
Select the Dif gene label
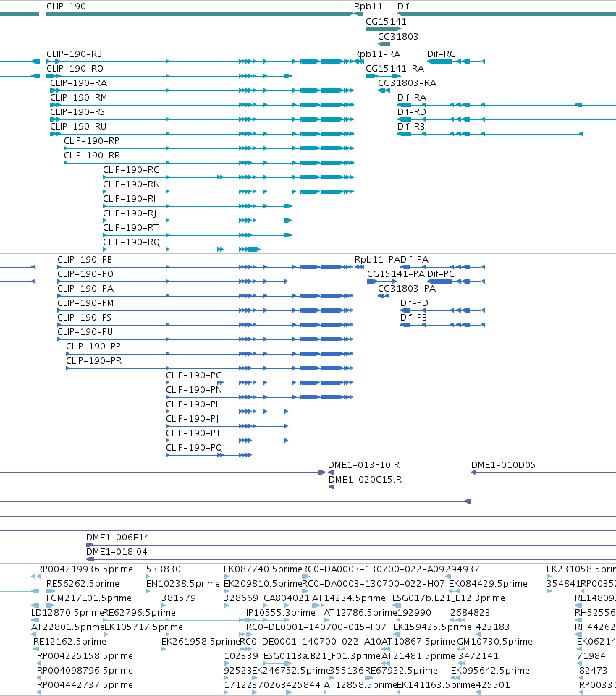click(402, 7)
